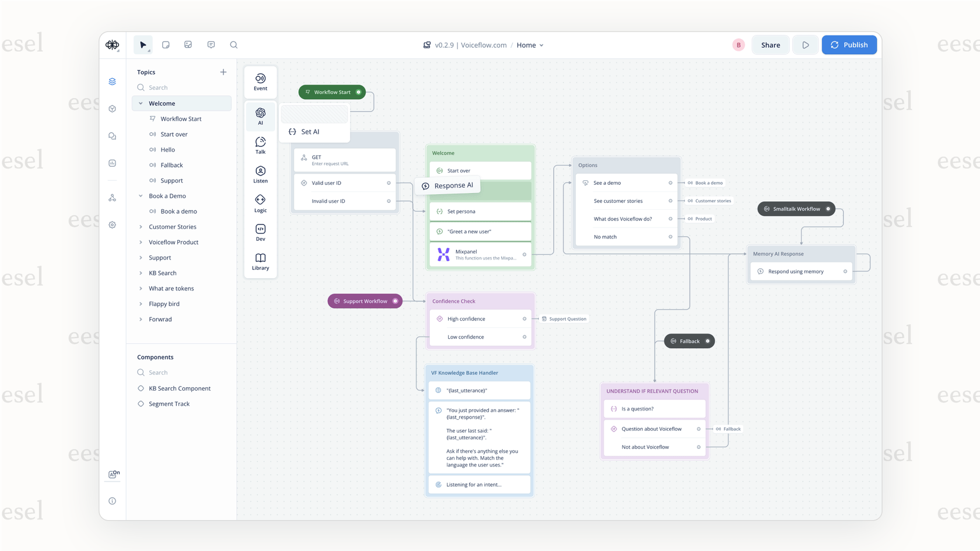Select the Logic step icon
Screen dimensions: 980x551
click(x=260, y=203)
